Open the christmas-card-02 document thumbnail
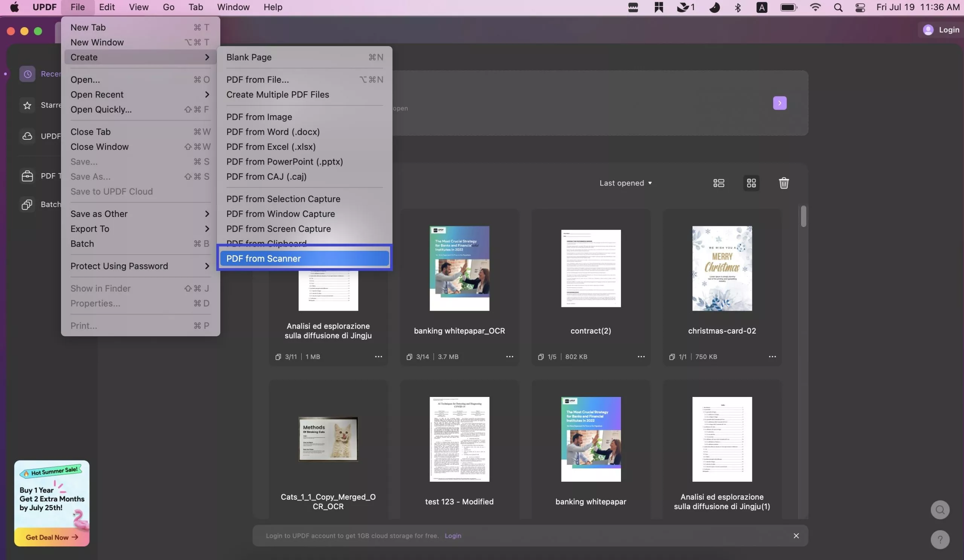Image resolution: width=964 pixels, height=560 pixels. [722, 268]
